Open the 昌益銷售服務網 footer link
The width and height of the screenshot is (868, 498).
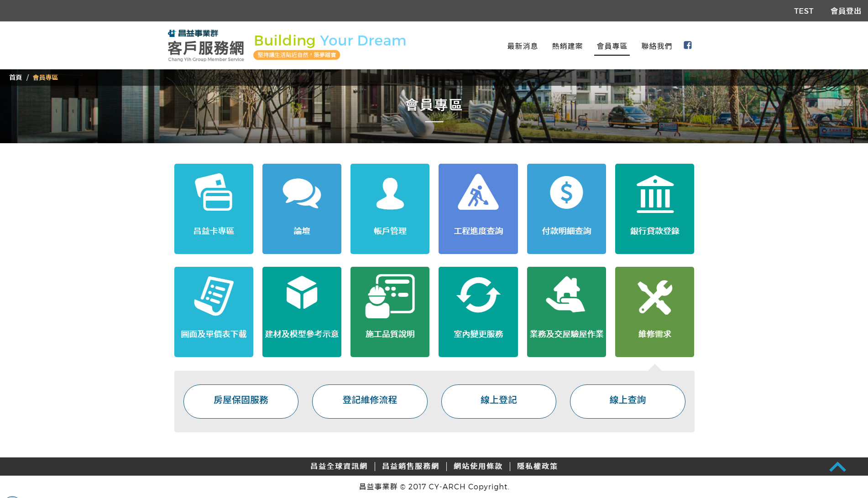(x=410, y=466)
